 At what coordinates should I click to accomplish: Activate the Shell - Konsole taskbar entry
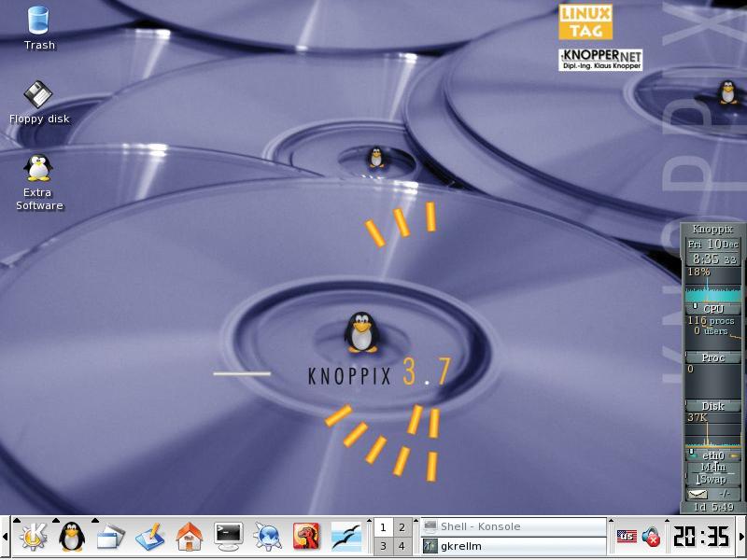(514, 526)
